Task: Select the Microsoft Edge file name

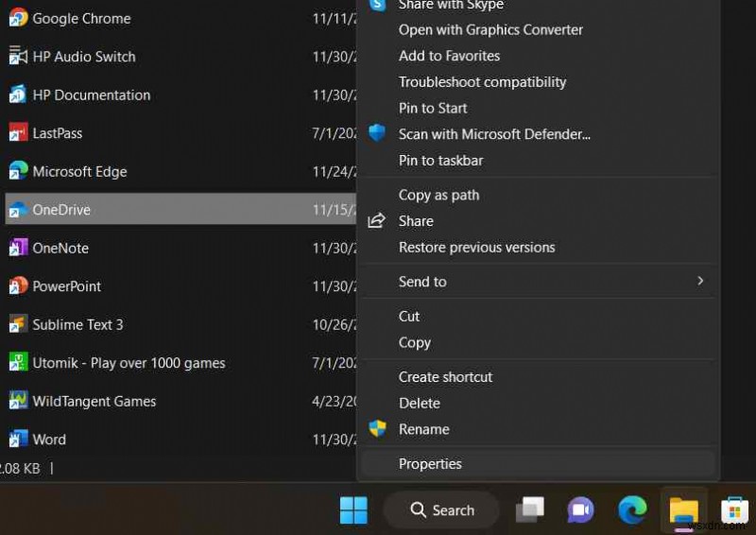Action: [80, 172]
